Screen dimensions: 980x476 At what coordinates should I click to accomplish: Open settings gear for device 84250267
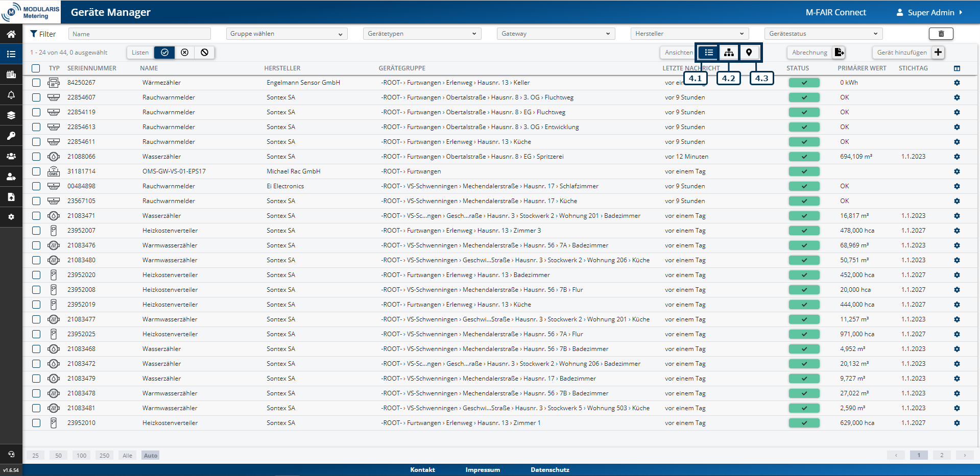(x=957, y=83)
